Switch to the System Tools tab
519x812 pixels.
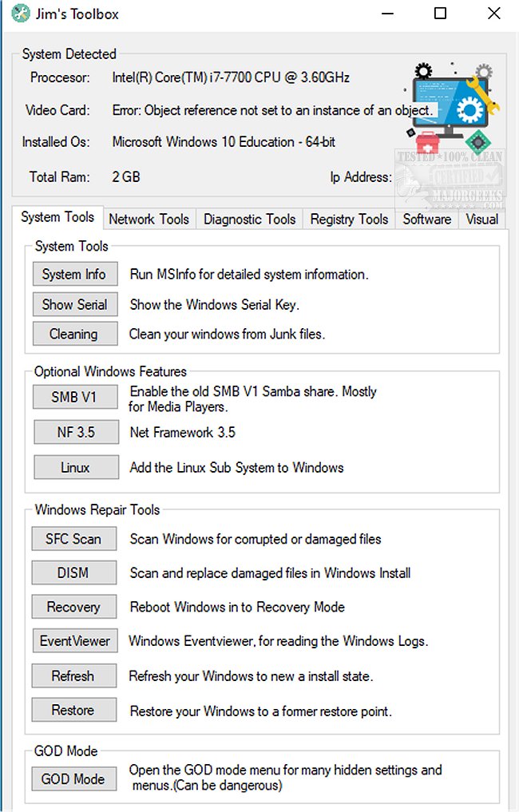tap(57, 217)
